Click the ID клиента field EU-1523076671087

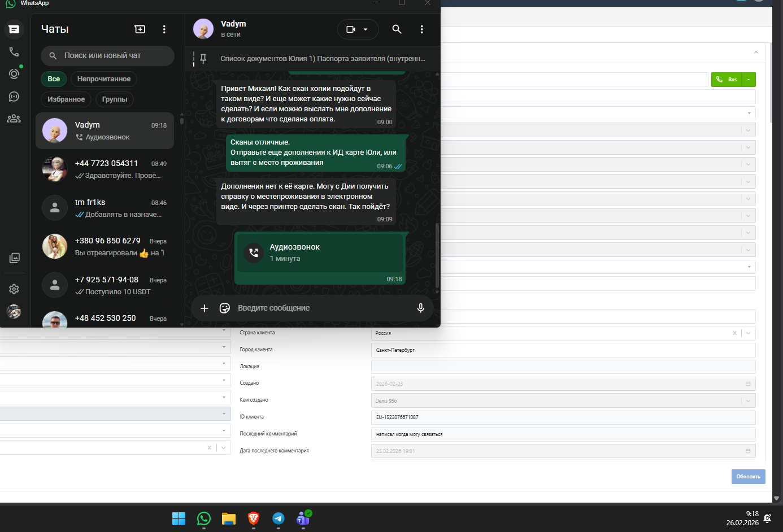pos(563,417)
